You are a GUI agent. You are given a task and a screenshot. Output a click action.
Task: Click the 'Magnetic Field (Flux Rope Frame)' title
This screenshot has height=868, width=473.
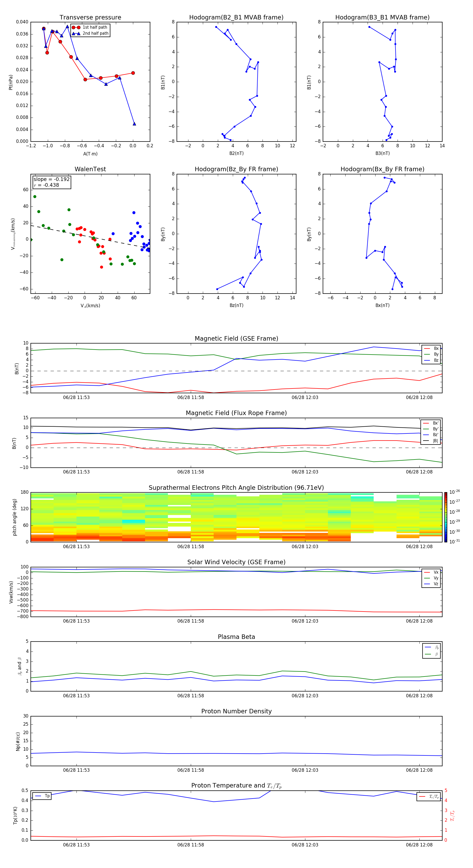click(236, 413)
